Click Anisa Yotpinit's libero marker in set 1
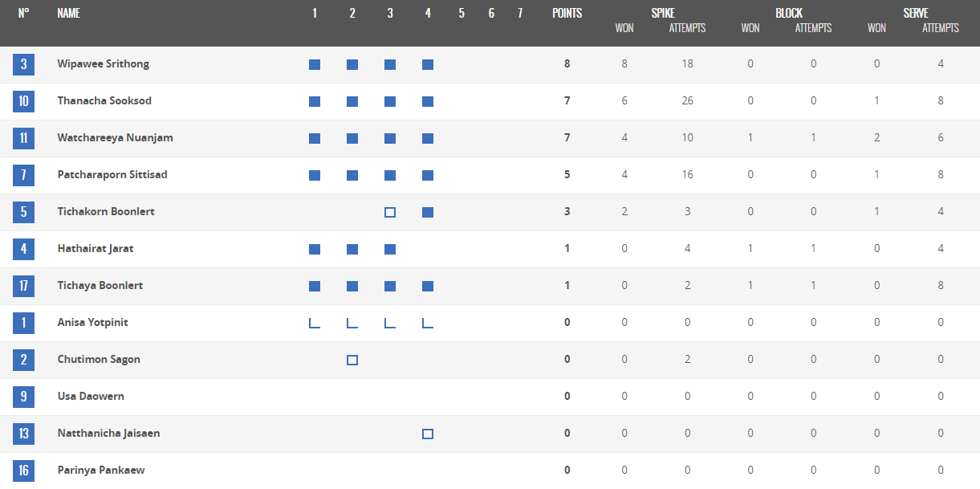Screen dimensions: 980x489 pyautogui.click(x=315, y=323)
